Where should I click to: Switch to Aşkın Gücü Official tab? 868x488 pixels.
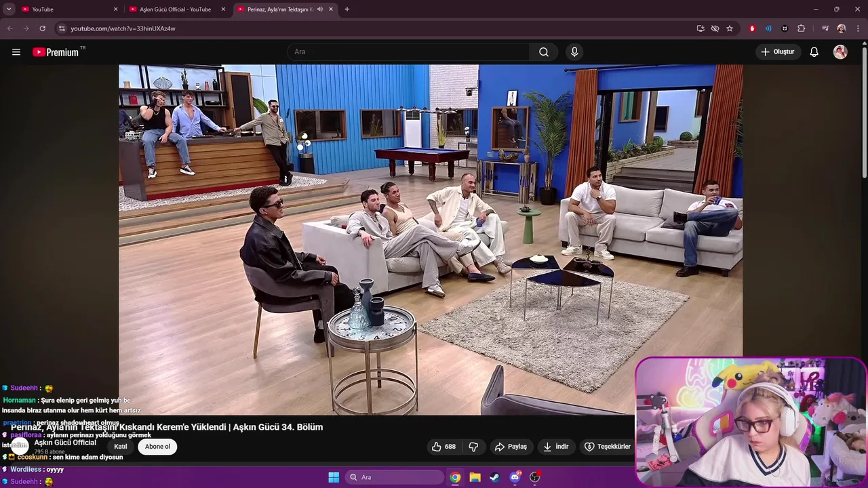pyautogui.click(x=178, y=9)
